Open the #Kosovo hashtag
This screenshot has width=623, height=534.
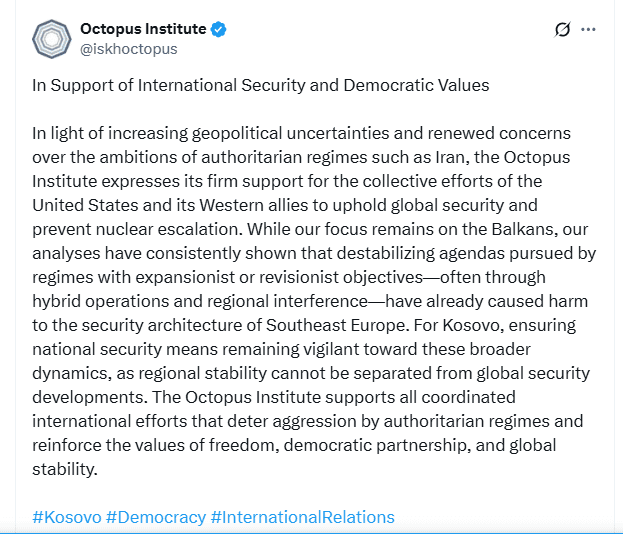(66, 517)
